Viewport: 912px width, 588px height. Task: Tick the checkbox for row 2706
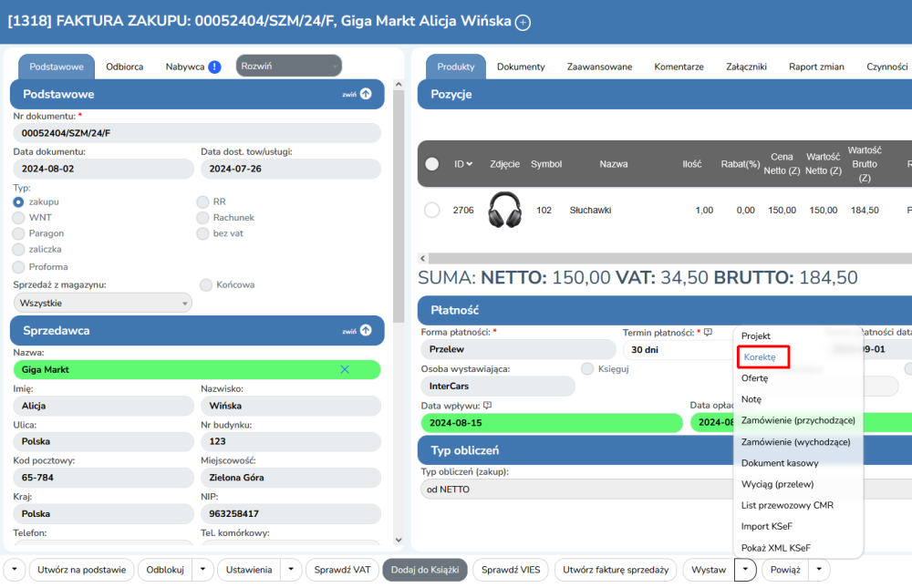point(432,211)
